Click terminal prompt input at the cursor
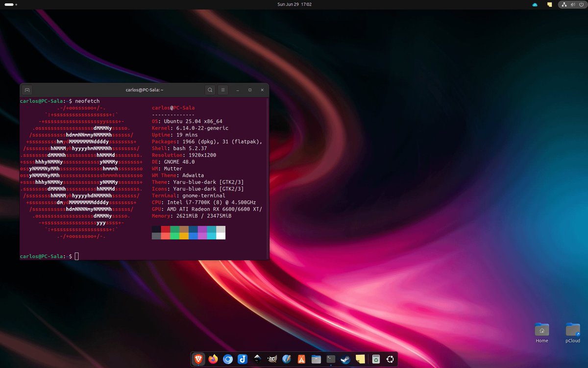Image resolution: width=588 pixels, height=368 pixels. click(x=76, y=256)
